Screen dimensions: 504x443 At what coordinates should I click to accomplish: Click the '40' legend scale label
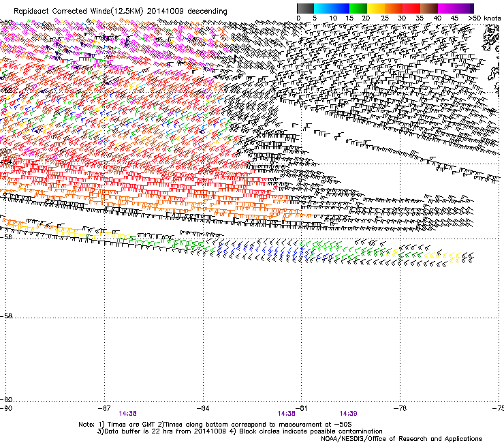(437, 18)
